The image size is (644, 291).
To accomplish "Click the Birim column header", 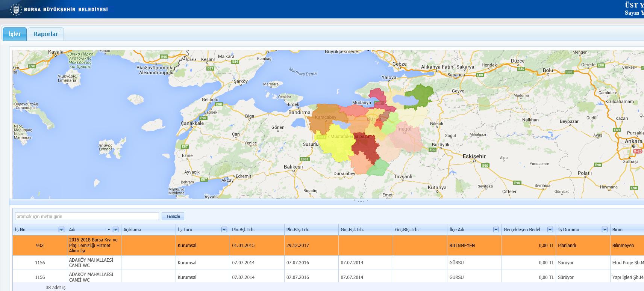I will 627,229.
